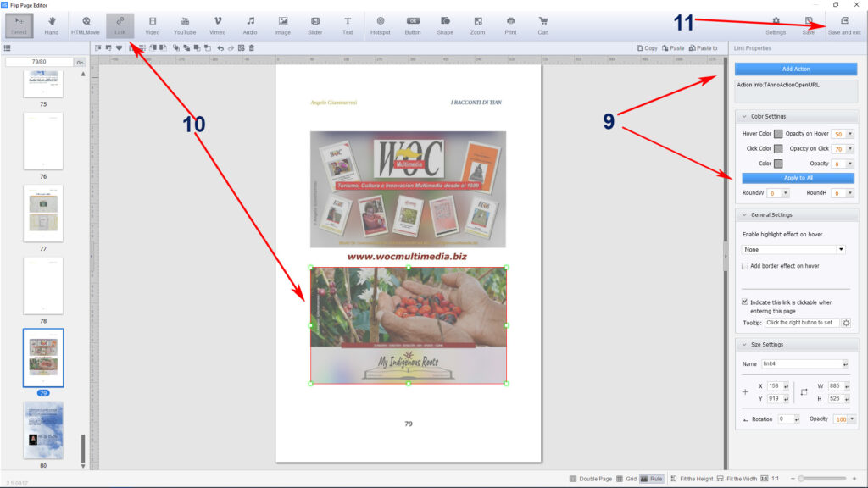Screen dimensions: 868x488
Task: Open the color Opacity dropdown
Action: point(850,164)
